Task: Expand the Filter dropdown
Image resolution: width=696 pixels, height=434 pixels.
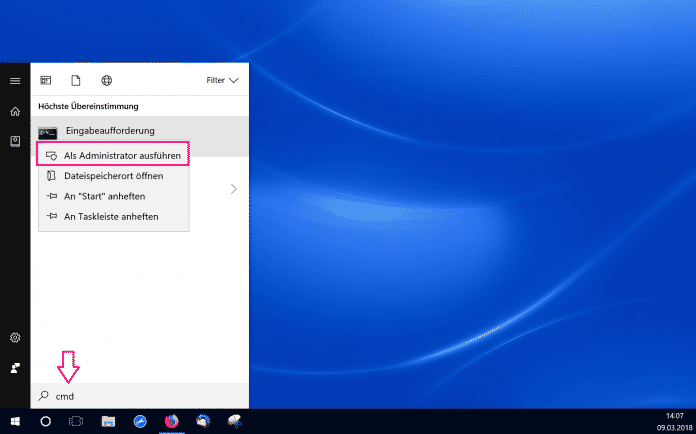Action: (x=222, y=80)
